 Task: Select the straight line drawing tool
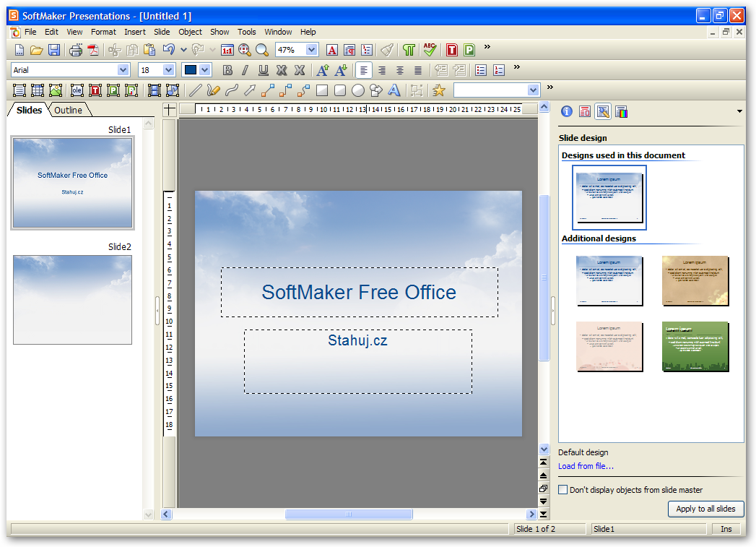195,90
